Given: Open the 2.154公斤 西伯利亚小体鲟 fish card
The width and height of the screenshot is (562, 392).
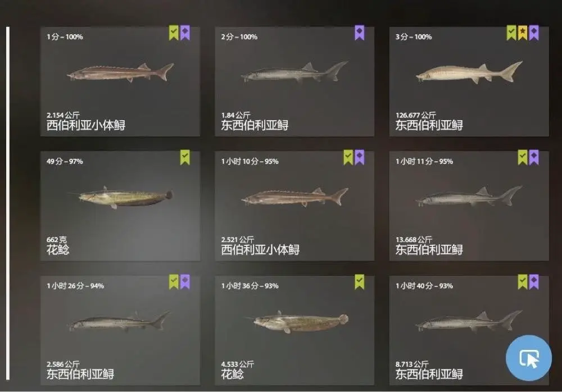Looking at the screenshot, I should click(x=120, y=81).
